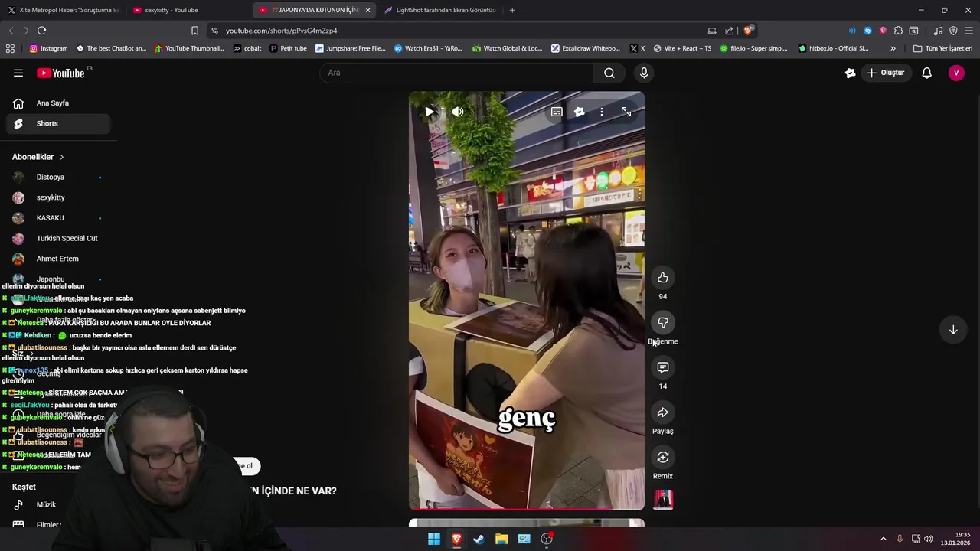Screen dimensions: 980x551
Task: Switch to the LightShot browser tab
Action: click(440, 10)
